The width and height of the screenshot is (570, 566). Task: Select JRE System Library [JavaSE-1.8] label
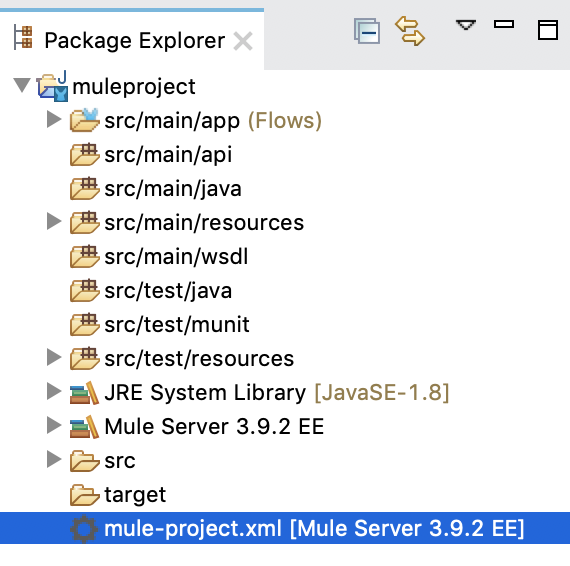pos(277,393)
